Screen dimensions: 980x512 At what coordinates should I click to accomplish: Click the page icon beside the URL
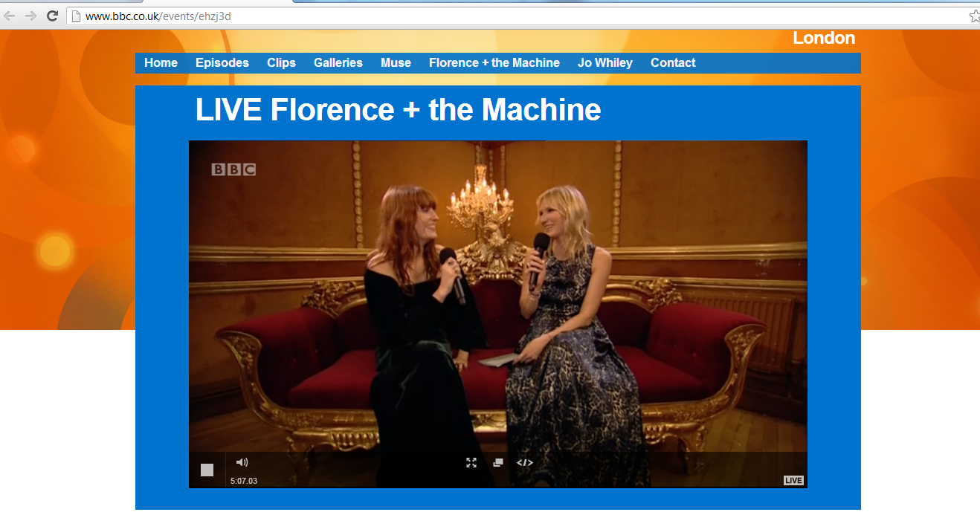tap(75, 16)
